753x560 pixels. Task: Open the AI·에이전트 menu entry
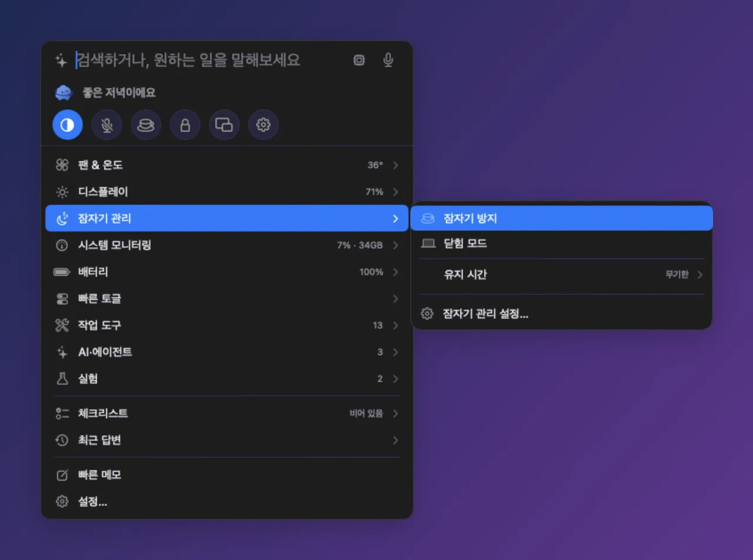[x=226, y=352]
